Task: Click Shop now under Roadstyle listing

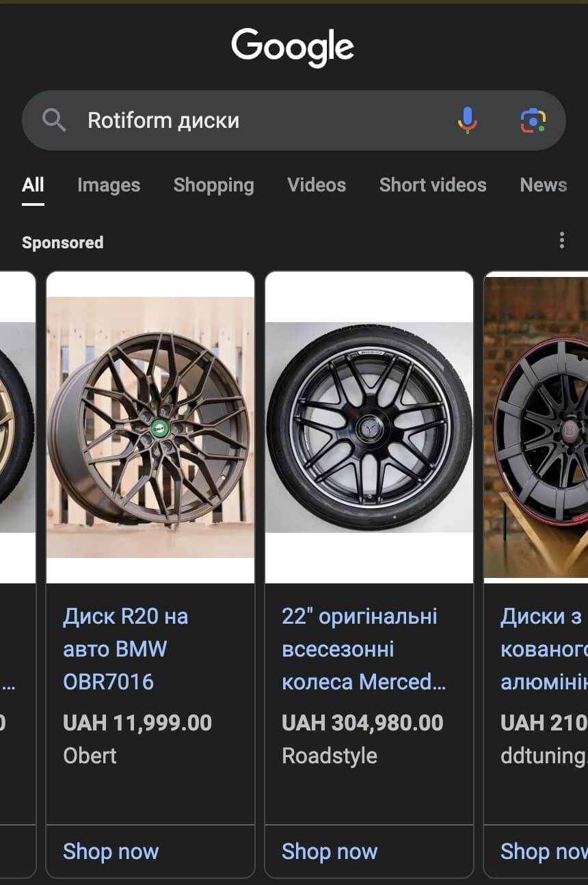Action: pyautogui.click(x=330, y=851)
